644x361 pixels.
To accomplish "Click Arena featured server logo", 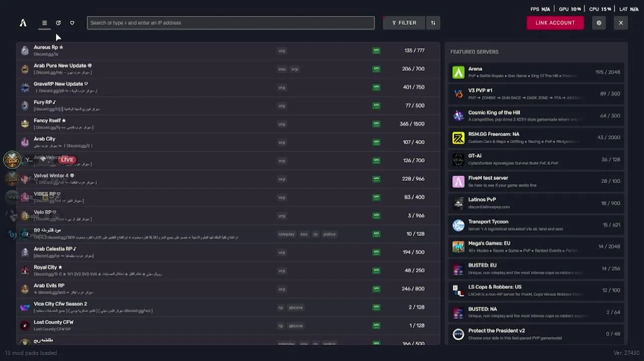I will pyautogui.click(x=458, y=72).
